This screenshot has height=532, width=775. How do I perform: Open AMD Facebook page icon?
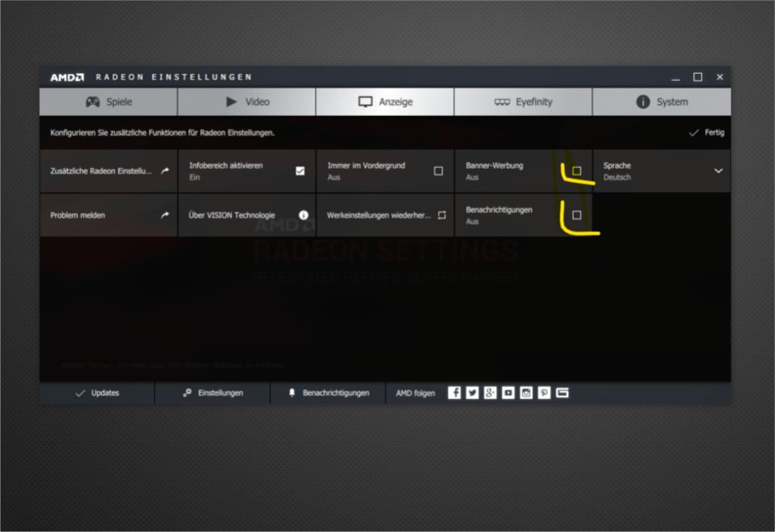(x=454, y=393)
